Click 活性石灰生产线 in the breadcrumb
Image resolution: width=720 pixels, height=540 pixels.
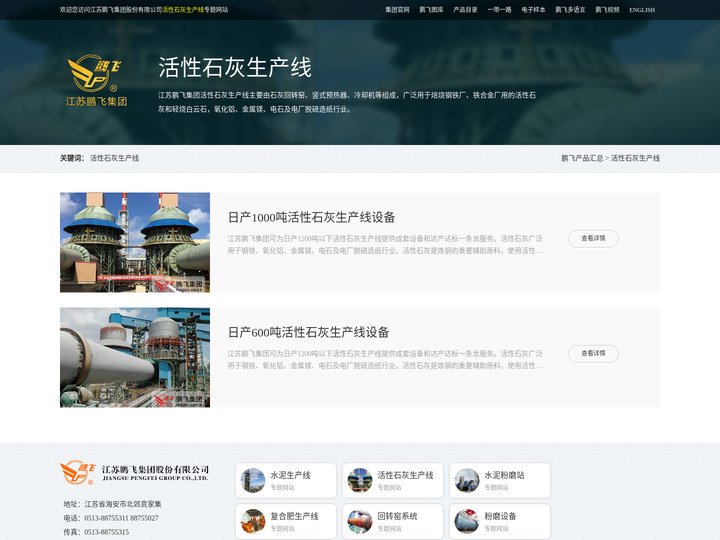coord(635,158)
